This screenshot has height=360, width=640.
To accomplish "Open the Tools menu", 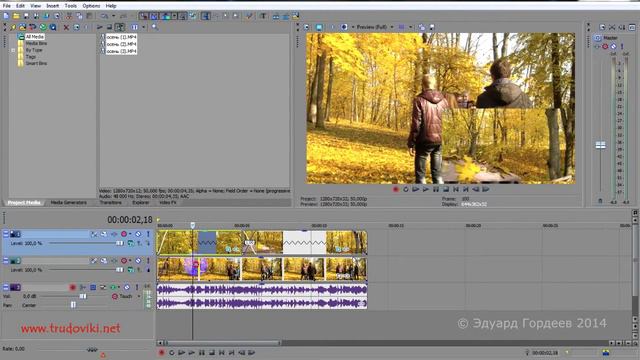I will coord(71,6).
